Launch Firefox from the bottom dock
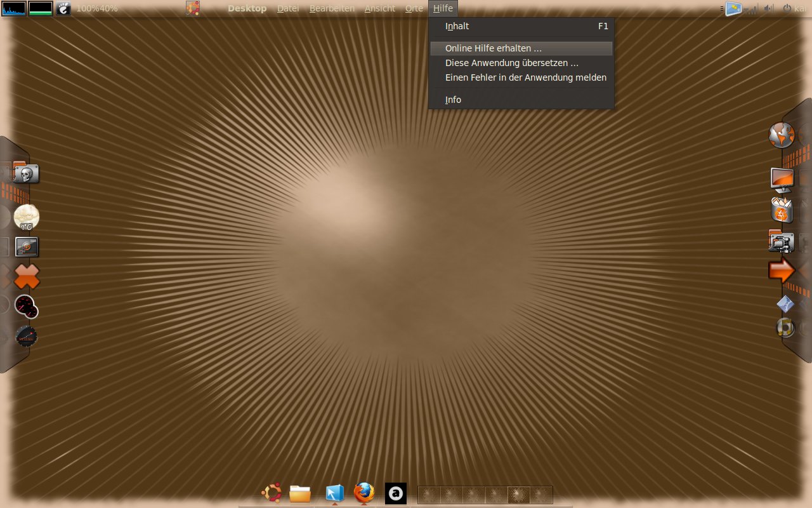 (x=364, y=493)
